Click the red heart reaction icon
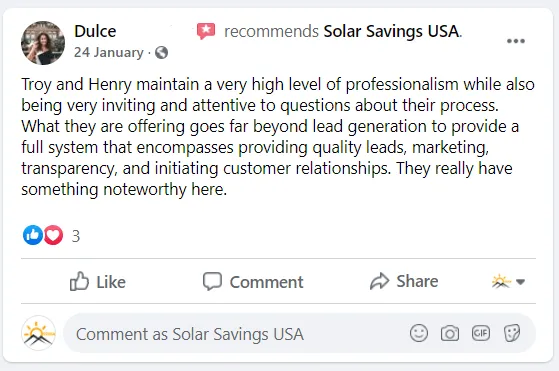 tap(53, 235)
